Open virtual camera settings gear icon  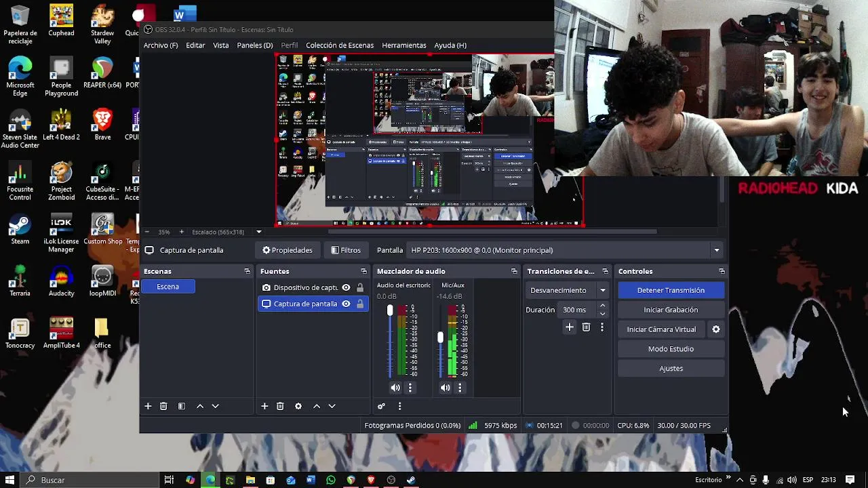point(716,329)
